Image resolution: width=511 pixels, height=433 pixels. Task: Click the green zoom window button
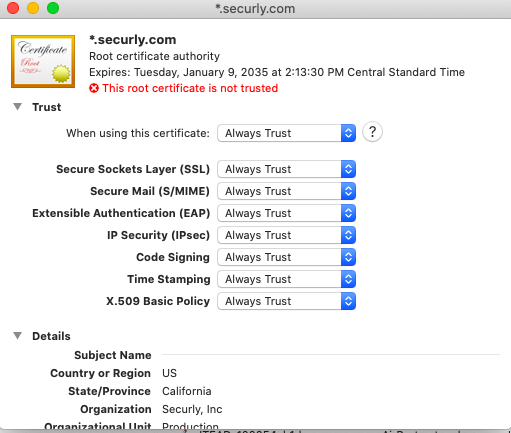[x=53, y=8]
